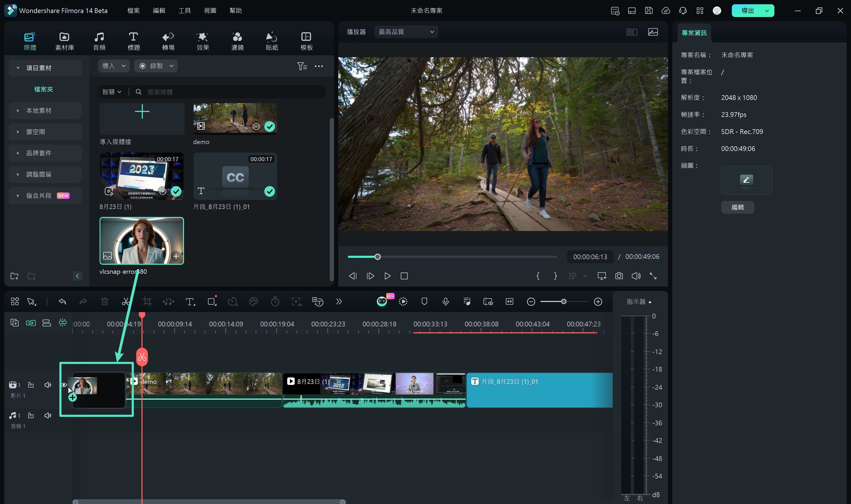Select the demo video thumbnail
Screen dimensions: 851x504
click(235, 119)
